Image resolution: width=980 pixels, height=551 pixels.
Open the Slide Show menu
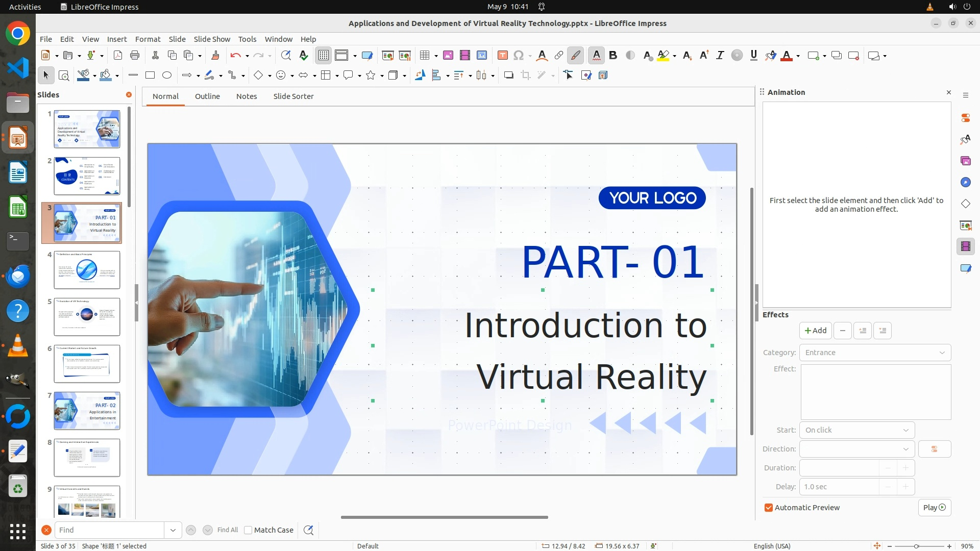pos(211,39)
